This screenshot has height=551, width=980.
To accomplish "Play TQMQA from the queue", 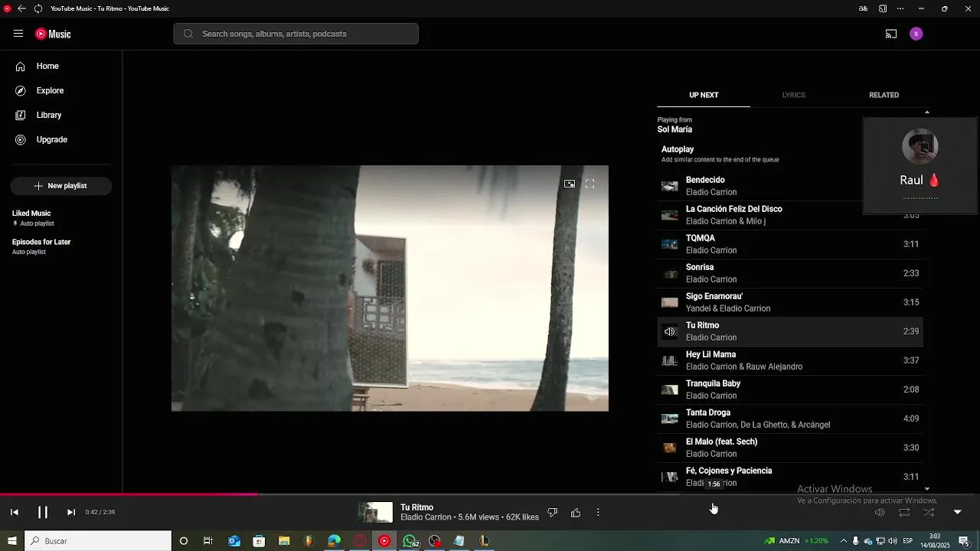I will 790,244.
